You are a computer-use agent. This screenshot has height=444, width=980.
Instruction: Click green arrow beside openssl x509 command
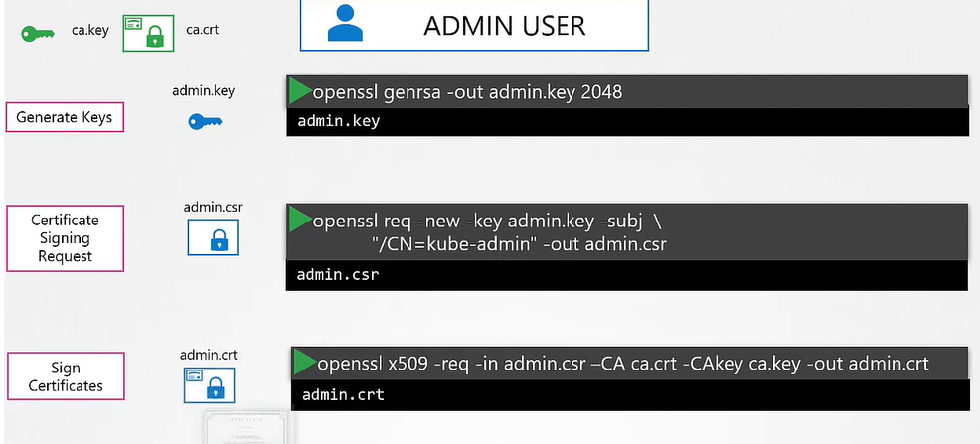pyautogui.click(x=304, y=362)
